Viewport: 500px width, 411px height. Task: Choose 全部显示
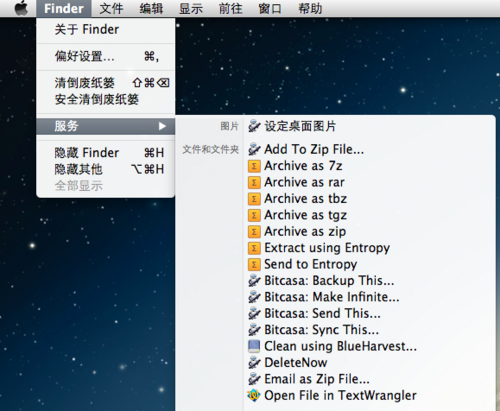[106, 186]
